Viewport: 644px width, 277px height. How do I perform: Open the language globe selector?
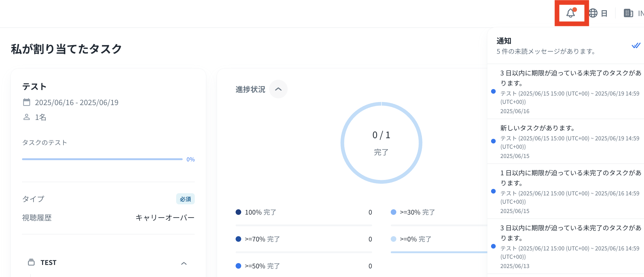click(x=593, y=13)
